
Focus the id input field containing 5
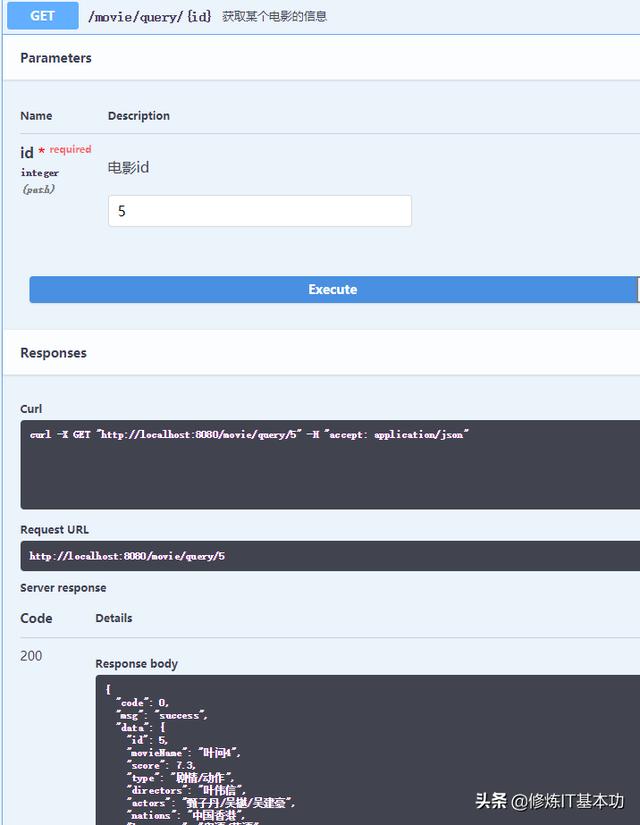pyautogui.click(x=260, y=211)
